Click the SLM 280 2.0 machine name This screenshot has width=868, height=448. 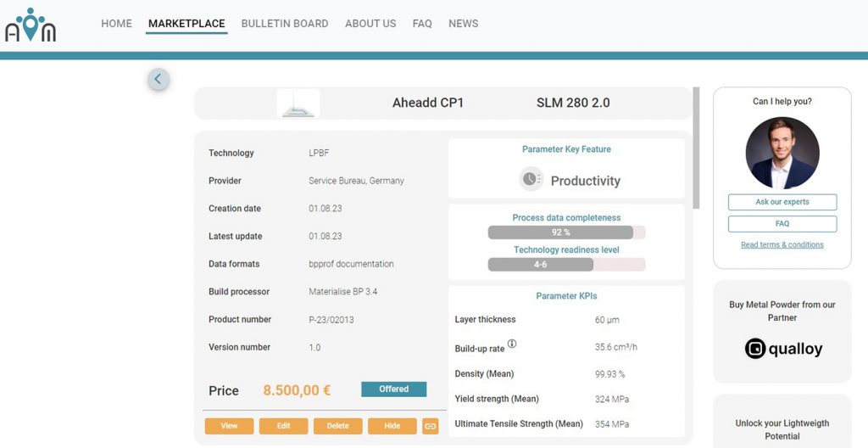(x=573, y=103)
